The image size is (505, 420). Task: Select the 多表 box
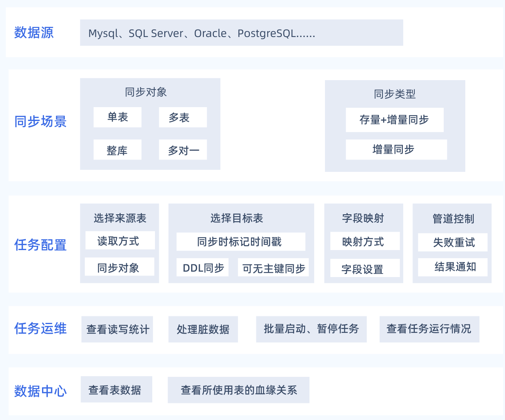click(x=183, y=117)
